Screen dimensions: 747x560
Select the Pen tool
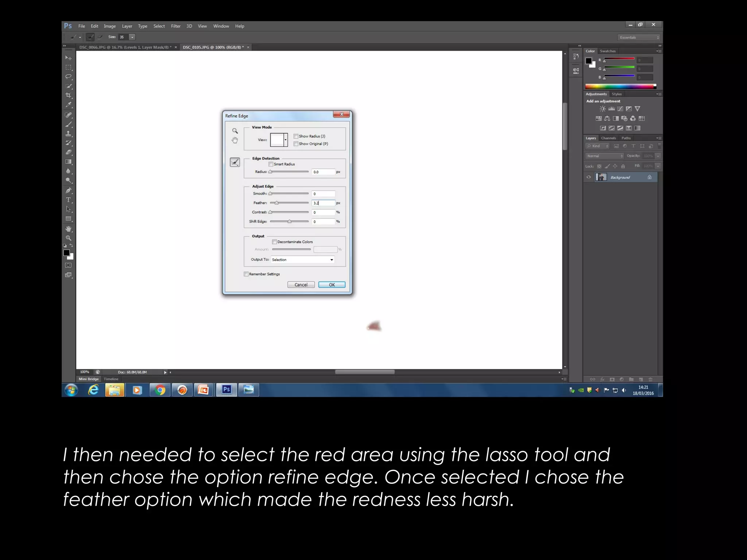click(68, 190)
